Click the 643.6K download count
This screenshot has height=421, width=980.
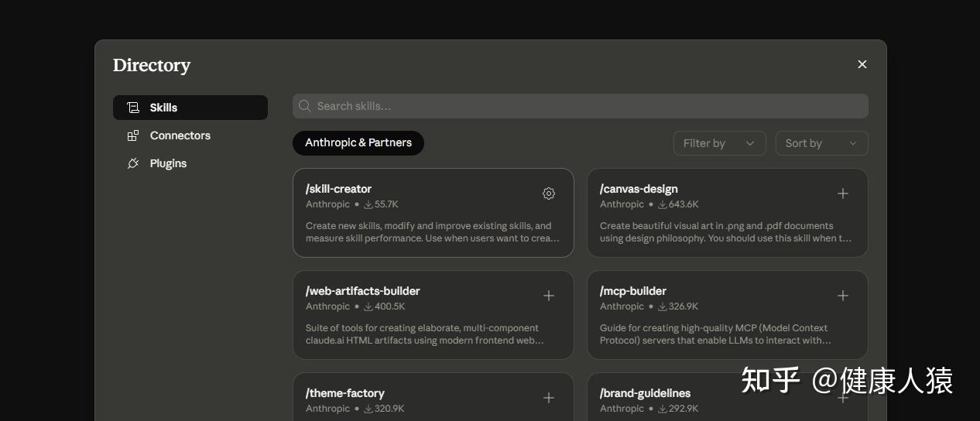click(x=678, y=204)
